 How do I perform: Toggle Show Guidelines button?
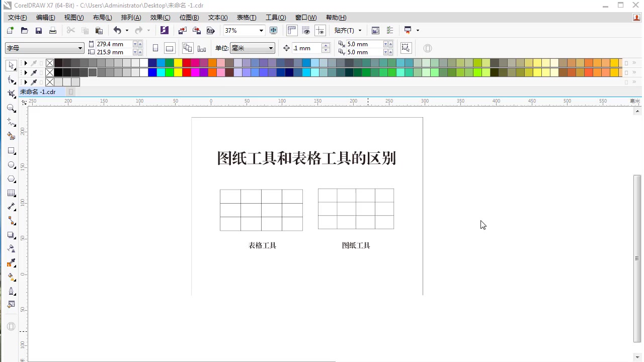coord(320,31)
